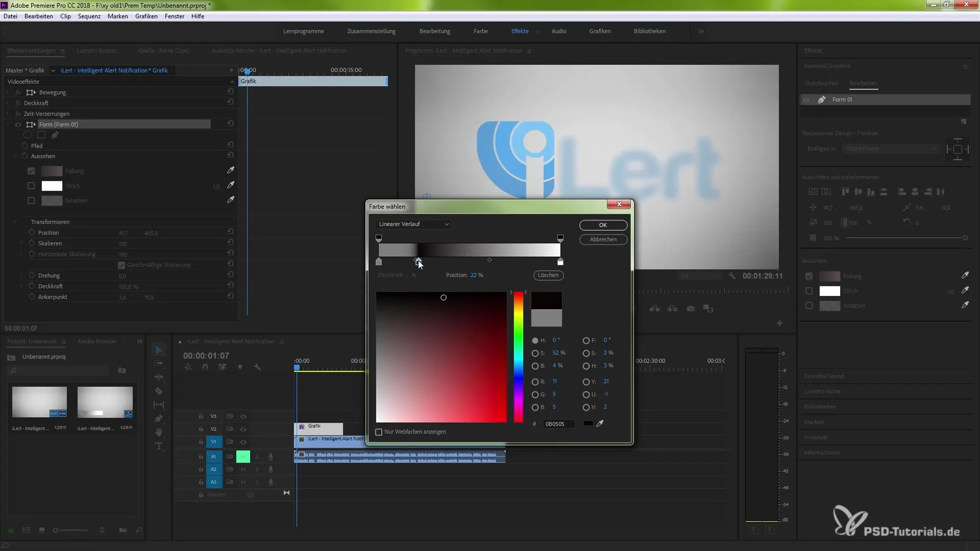
Task: Open timeline display settings wrench
Action: point(257,367)
